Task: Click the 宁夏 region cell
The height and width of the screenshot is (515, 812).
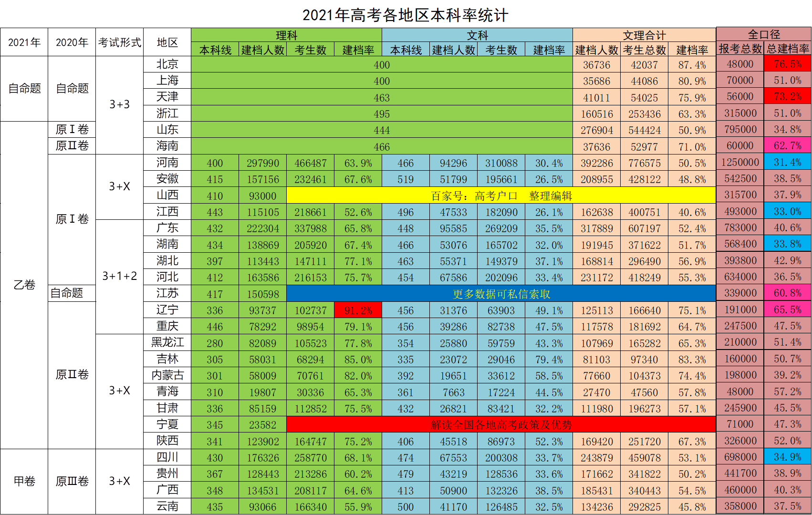Action: click(167, 424)
